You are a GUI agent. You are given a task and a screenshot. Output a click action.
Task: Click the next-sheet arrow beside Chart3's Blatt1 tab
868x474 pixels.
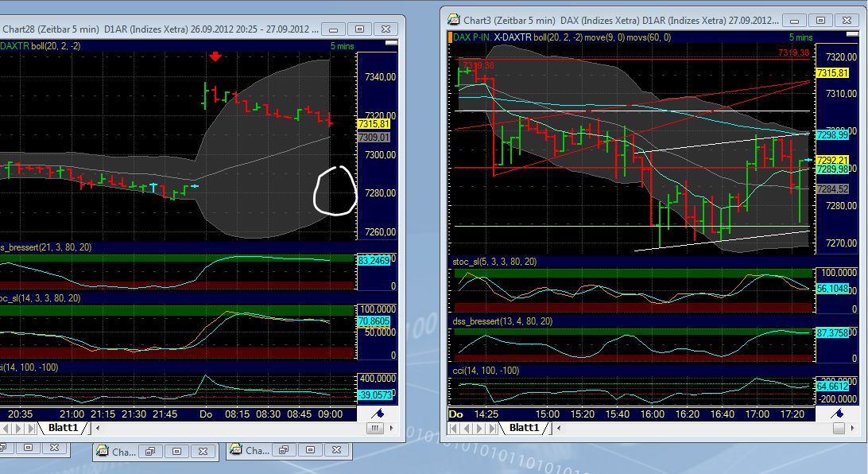[x=558, y=429]
